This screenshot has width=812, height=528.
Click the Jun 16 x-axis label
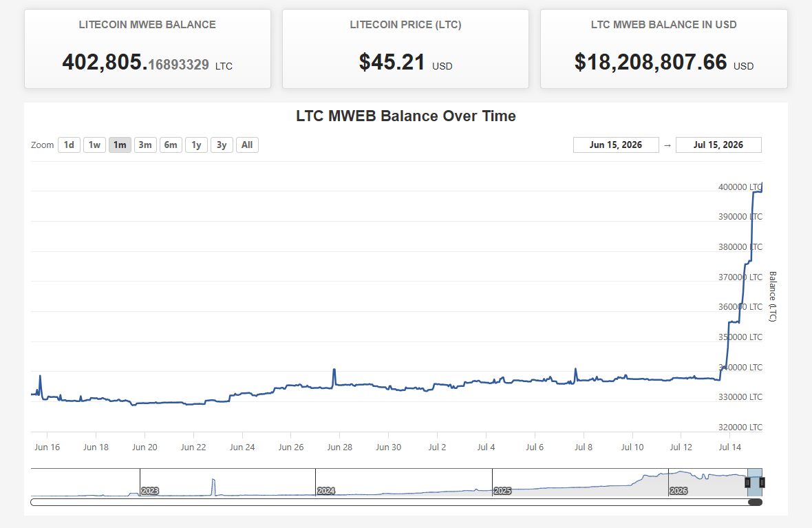47,447
